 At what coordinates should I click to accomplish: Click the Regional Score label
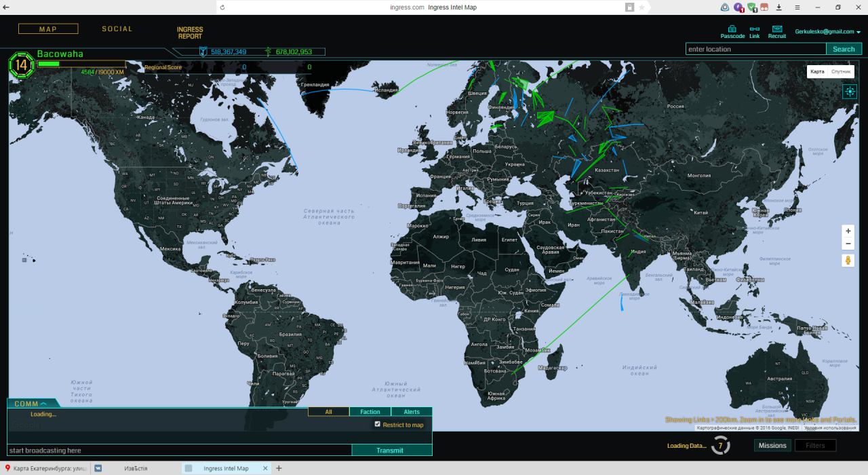tap(163, 67)
